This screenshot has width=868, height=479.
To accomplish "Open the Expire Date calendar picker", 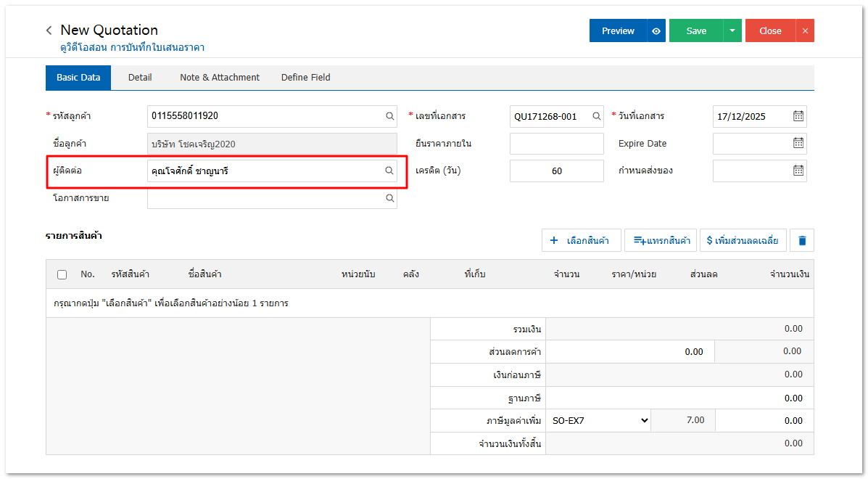I will 798,144.
